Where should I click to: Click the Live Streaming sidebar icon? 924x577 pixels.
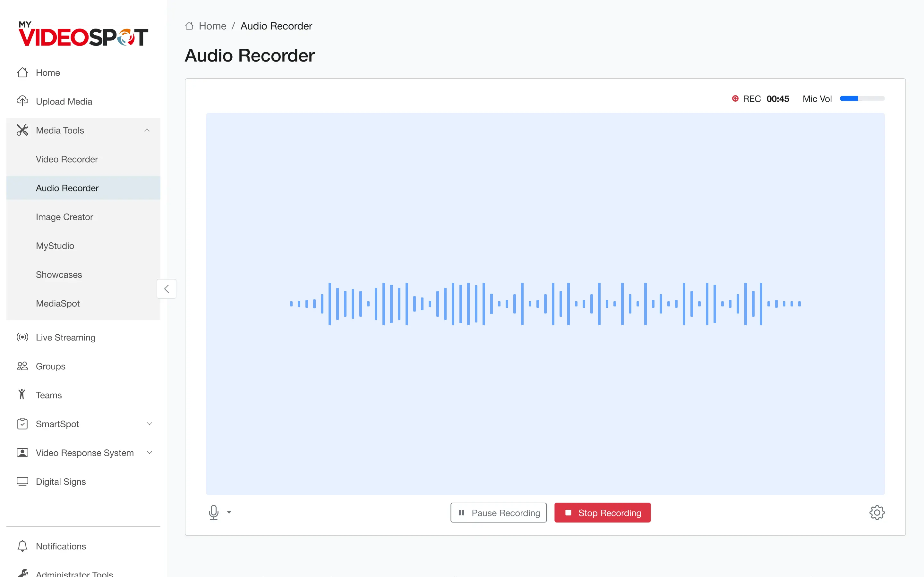22,337
